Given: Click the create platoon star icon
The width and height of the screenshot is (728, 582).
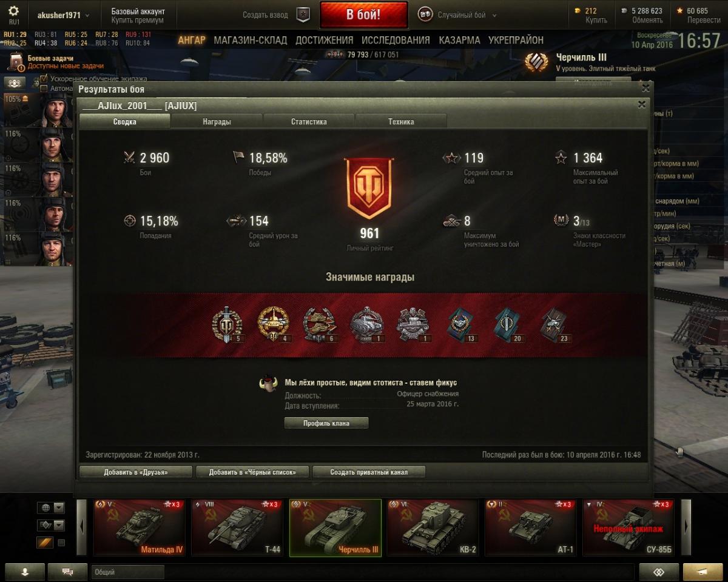Looking at the screenshot, I should pyautogui.click(x=303, y=15).
